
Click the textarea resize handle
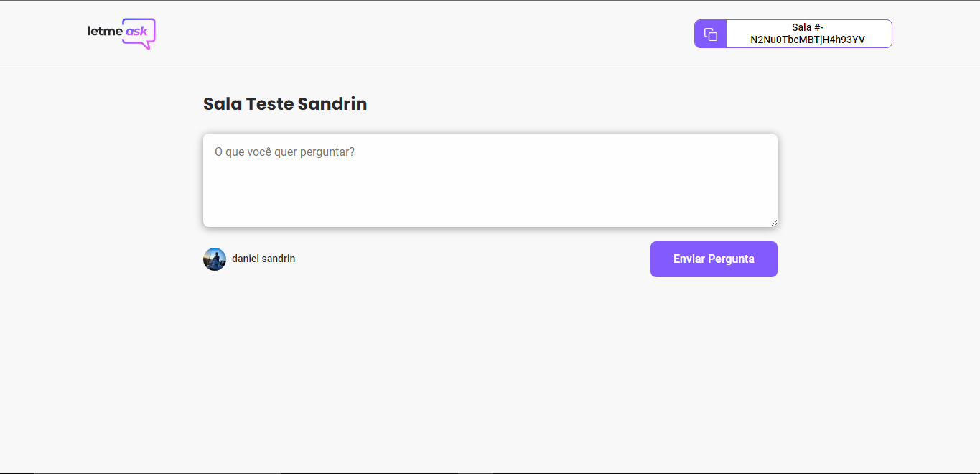(x=773, y=223)
